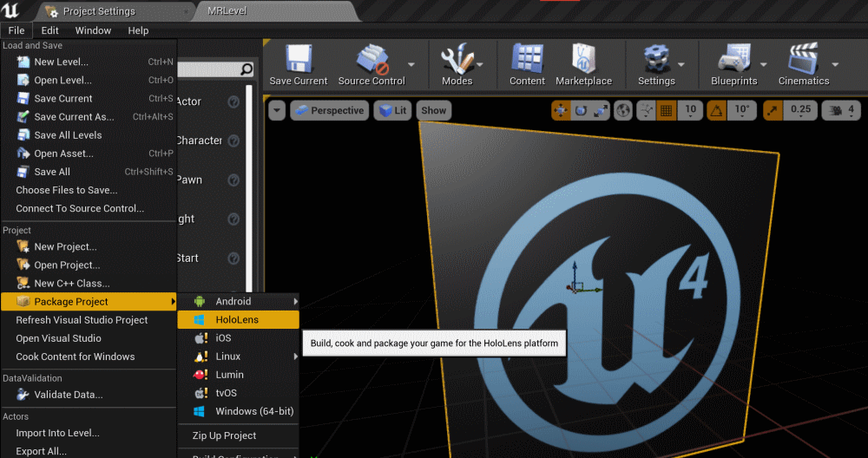The image size is (868, 458).
Task: Click the Modes panel vertical scrollbar
Action: (x=249, y=188)
